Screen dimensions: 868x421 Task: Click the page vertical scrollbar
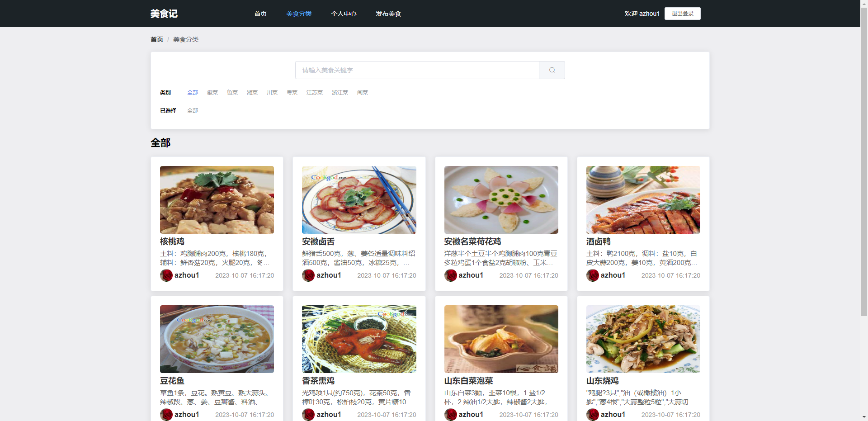point(864,181)
